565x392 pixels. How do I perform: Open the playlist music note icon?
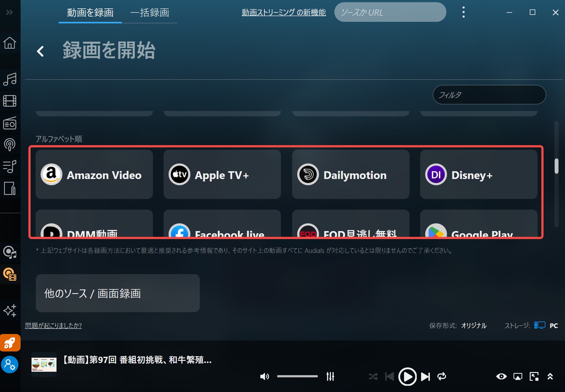tap(10, 166)
